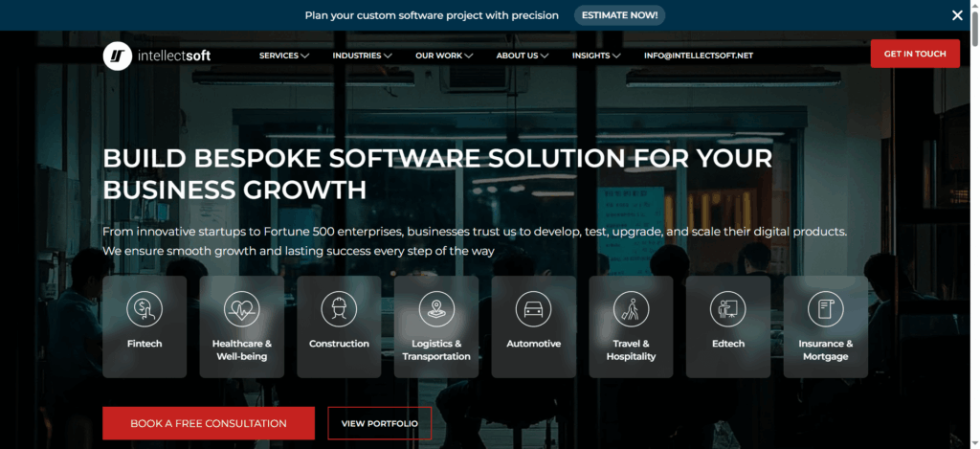980x449 pixels.
Task: Open the Automotive label link
Action: pyautogui.click(x=534, y=344)
